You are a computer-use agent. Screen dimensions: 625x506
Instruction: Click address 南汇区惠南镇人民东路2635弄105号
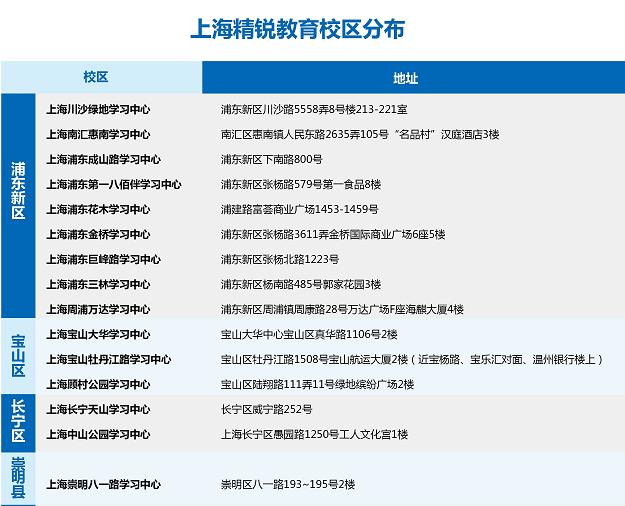[305, 134]
